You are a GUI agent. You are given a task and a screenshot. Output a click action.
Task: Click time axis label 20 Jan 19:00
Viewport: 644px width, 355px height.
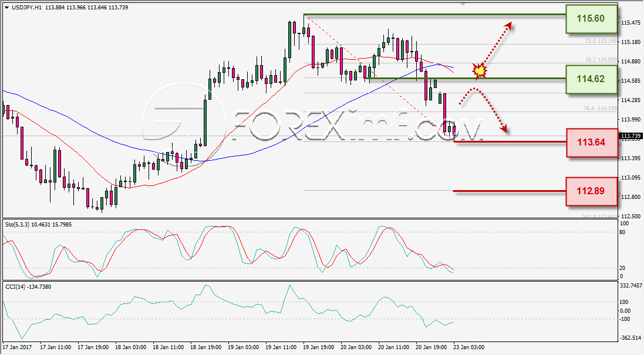431,347
